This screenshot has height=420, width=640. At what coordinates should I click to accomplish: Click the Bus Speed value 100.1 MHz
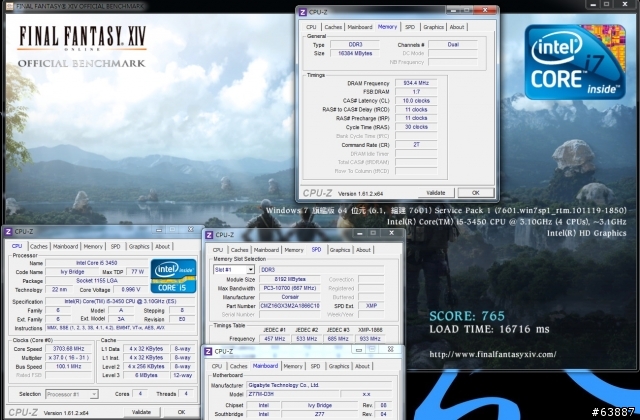click(x=69, y=367)
